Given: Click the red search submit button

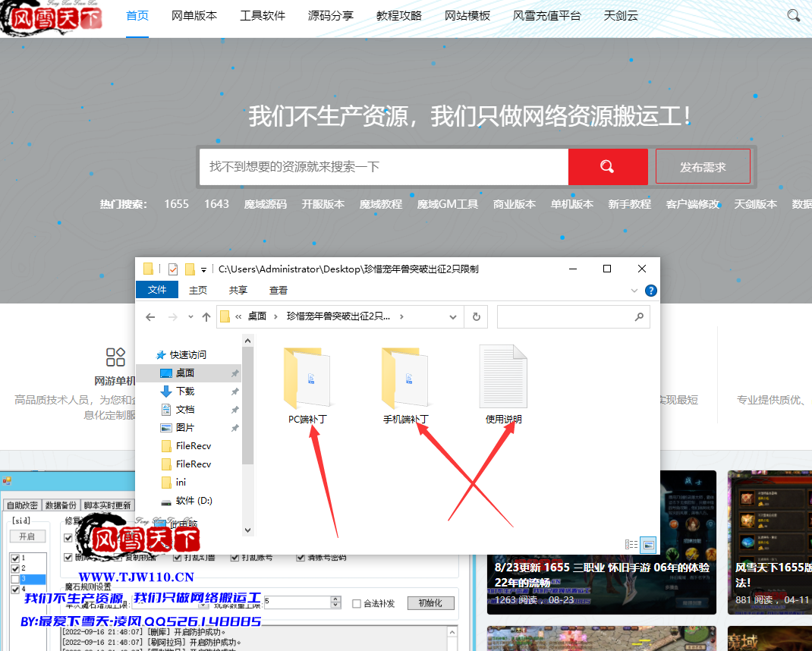Looking at the screenshot, I should click(x=608, y=167).
